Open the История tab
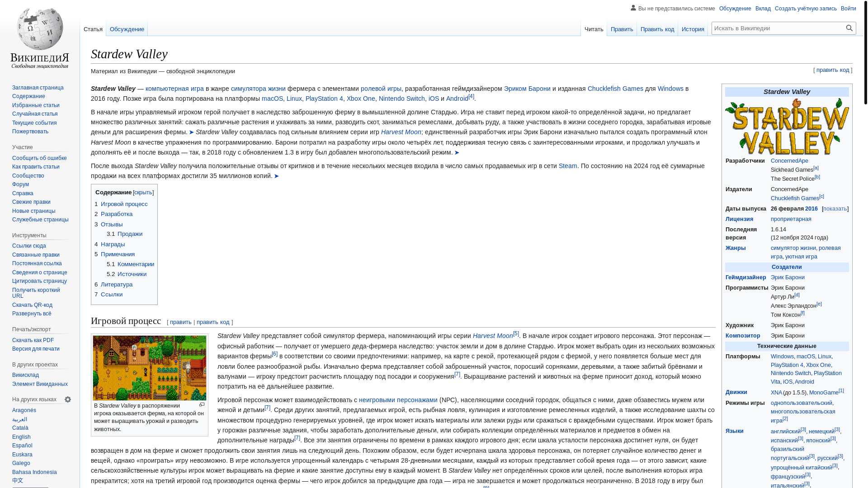Viewport: 868px width, 488px height. (693, 29)
